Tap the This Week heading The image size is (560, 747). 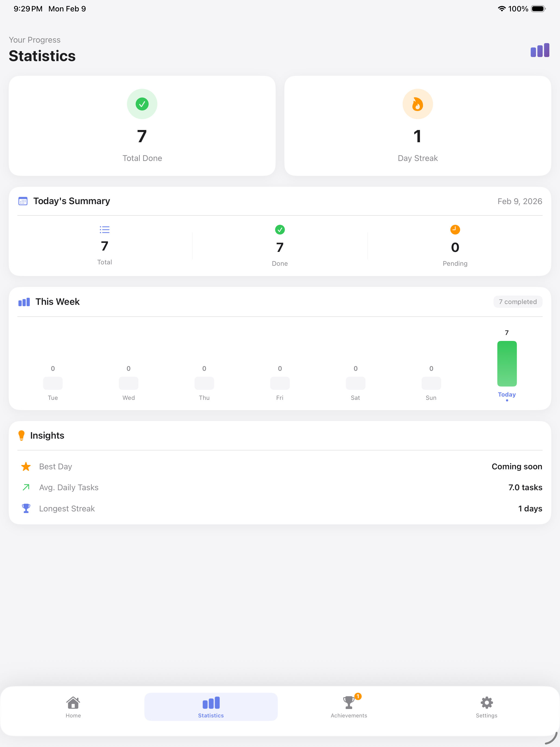58,302
